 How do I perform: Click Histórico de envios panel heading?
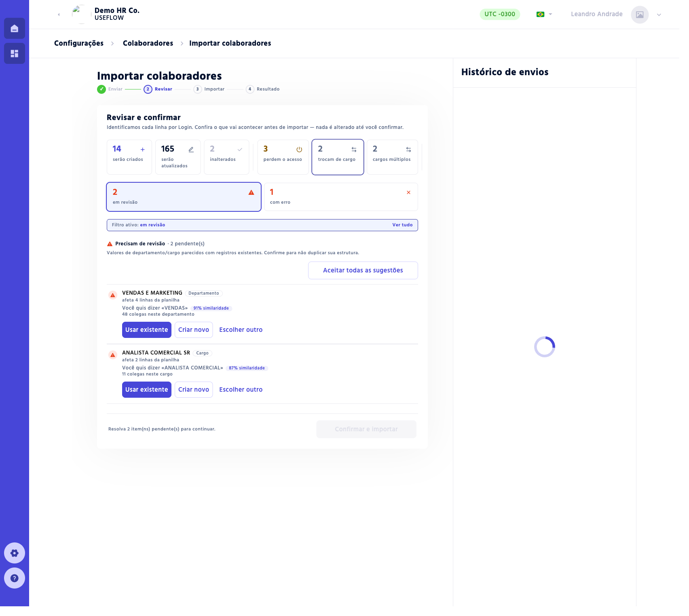pos(505,72)
